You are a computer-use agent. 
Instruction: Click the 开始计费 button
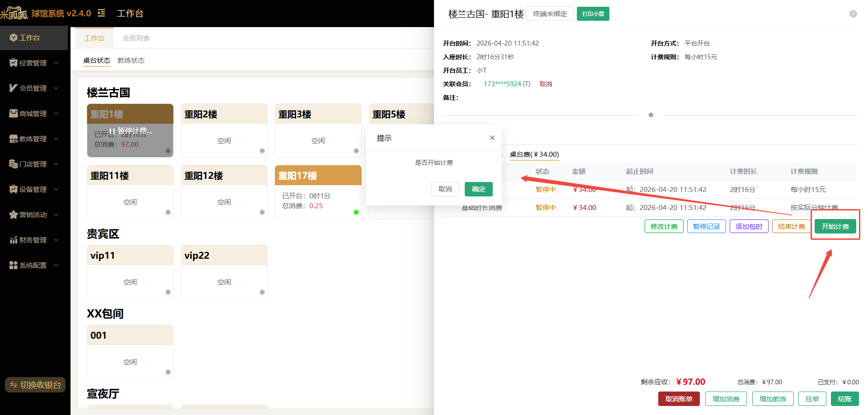(x=835, y=226)
